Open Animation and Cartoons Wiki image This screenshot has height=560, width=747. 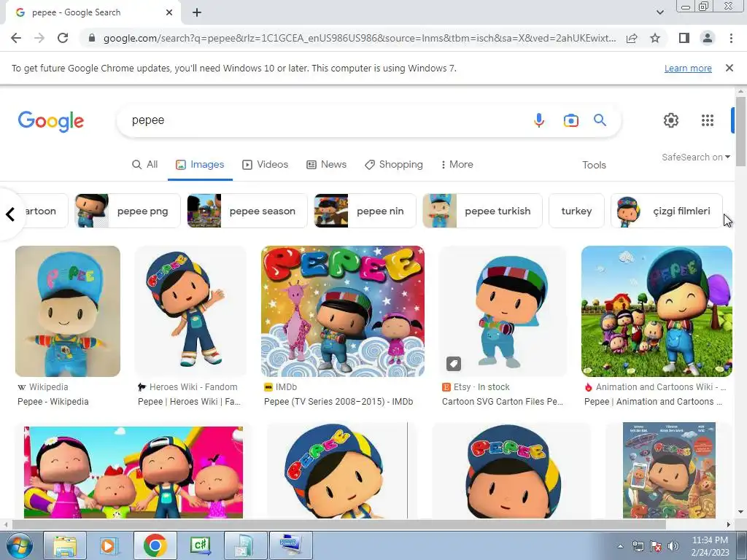[657, 311]
